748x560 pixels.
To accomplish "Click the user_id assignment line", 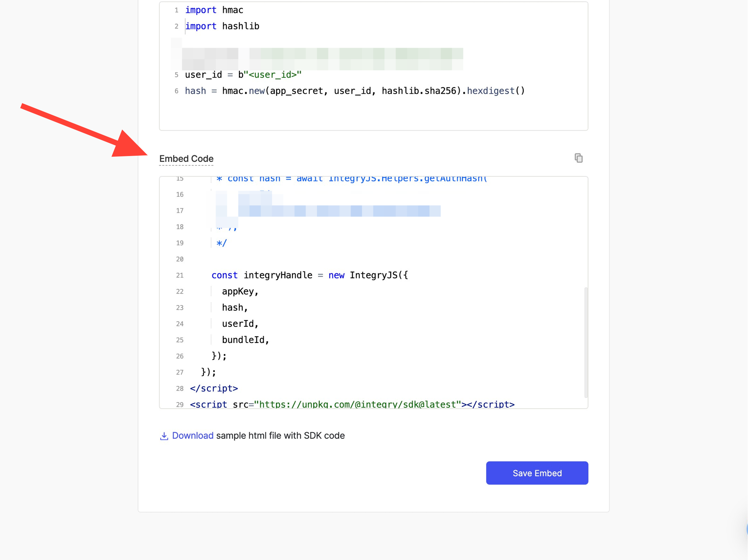I will pos(243,75).
